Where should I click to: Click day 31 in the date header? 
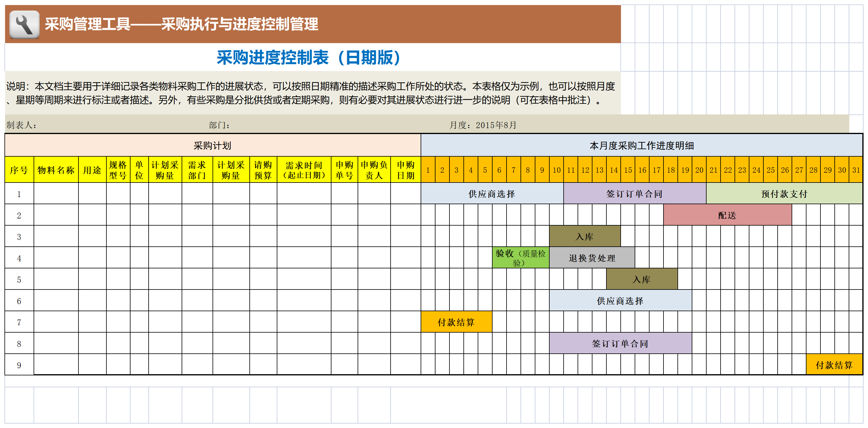[x=856, y=170]
